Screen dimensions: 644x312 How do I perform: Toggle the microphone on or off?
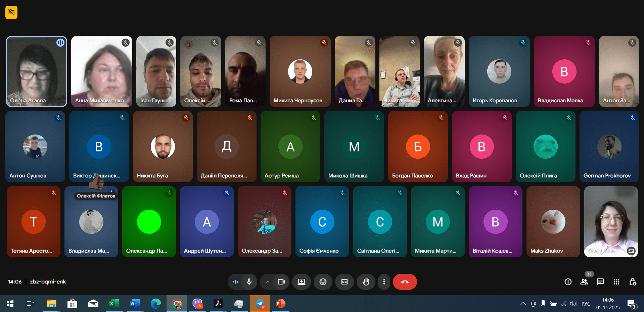click(249, 282)
